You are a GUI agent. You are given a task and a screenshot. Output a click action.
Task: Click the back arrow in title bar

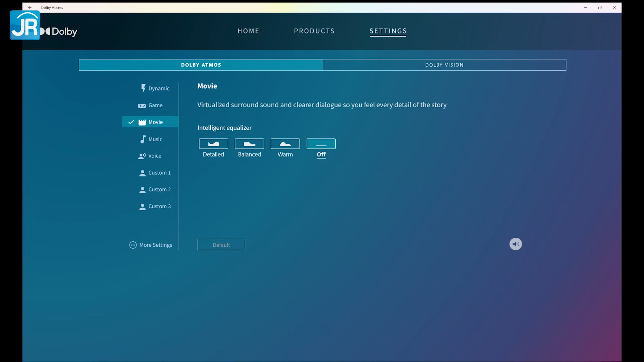coord(30,7)
